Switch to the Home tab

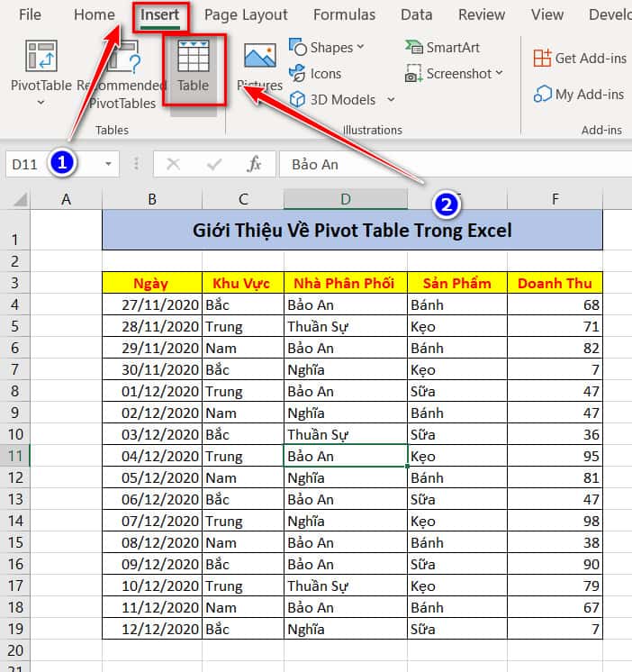pyautogui.click(x=95, y=14)
